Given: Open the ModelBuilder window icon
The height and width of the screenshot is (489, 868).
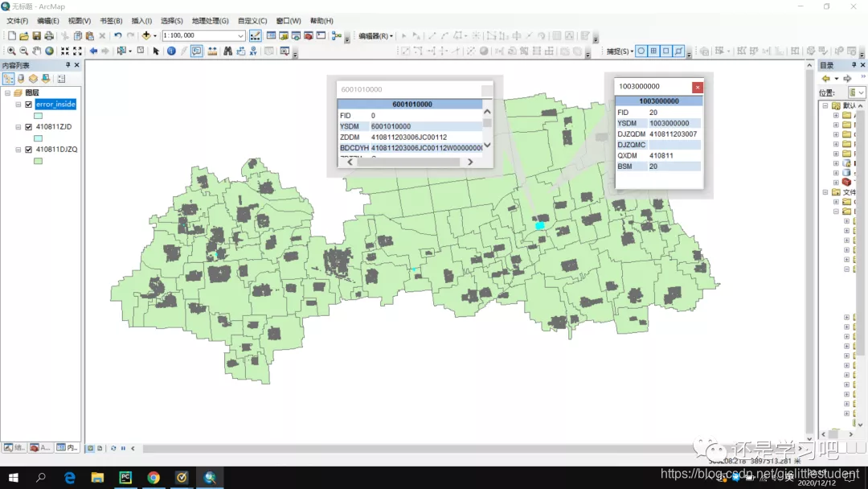Looking at the screenshot, I should 336,35.
